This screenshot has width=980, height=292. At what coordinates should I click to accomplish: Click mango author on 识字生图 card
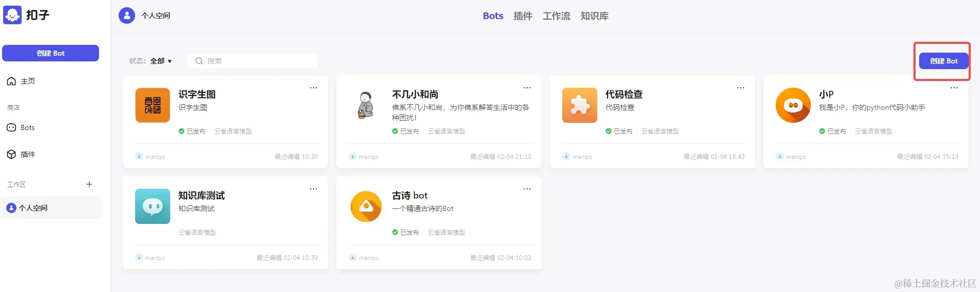tap(150, 156)
